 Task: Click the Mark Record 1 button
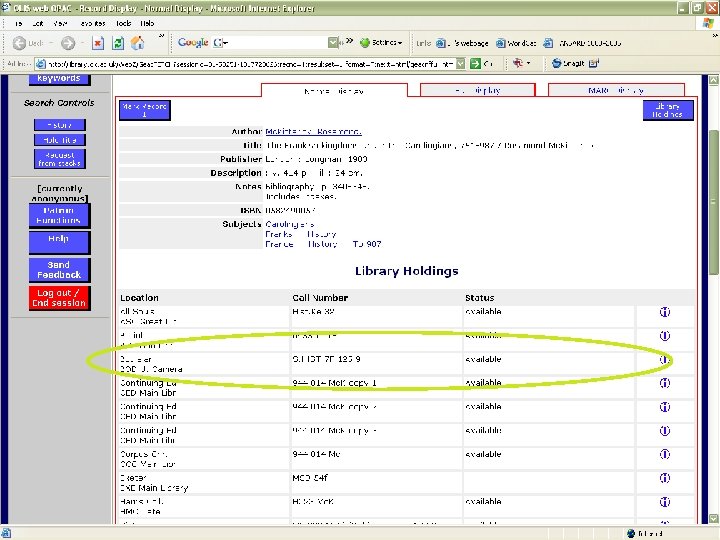pyautogui.click(x=145, y=110)
